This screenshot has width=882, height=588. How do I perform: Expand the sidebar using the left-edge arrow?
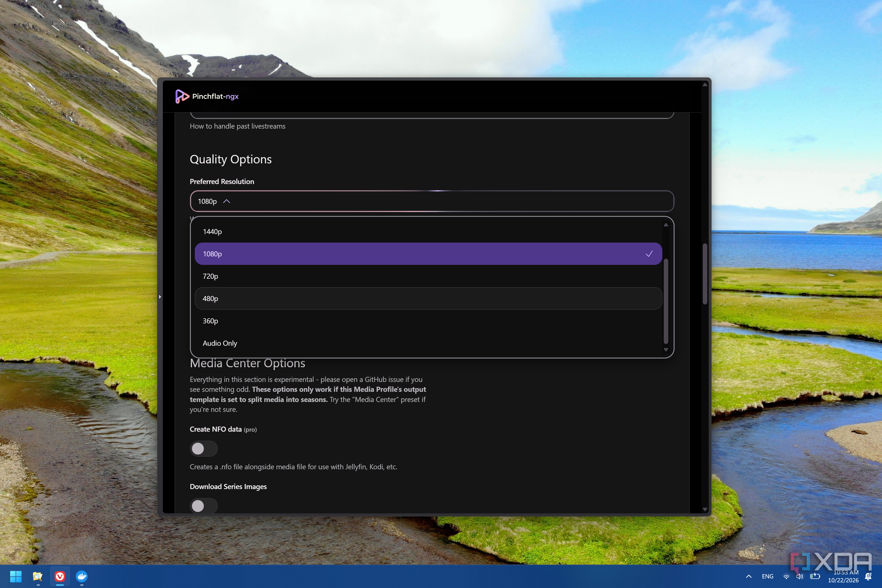click(x=160, y=297)
